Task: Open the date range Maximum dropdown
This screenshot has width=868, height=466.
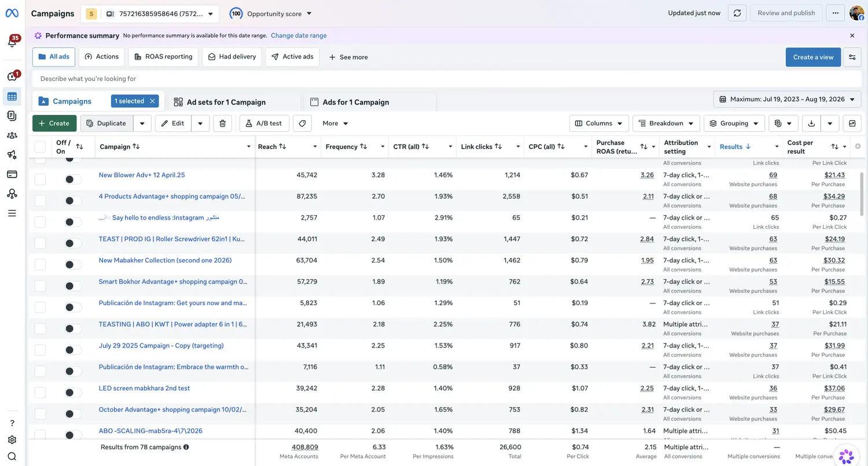Action: tap(787, 99)
